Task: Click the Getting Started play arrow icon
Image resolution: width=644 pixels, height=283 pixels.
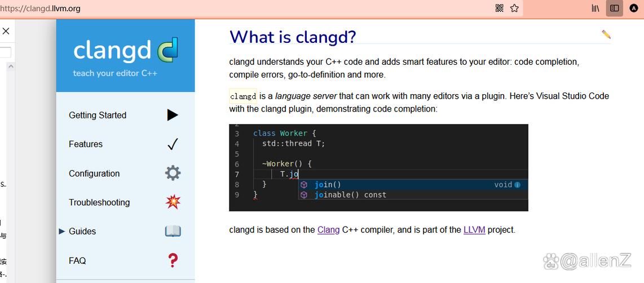Action: [x=173, y=115]
